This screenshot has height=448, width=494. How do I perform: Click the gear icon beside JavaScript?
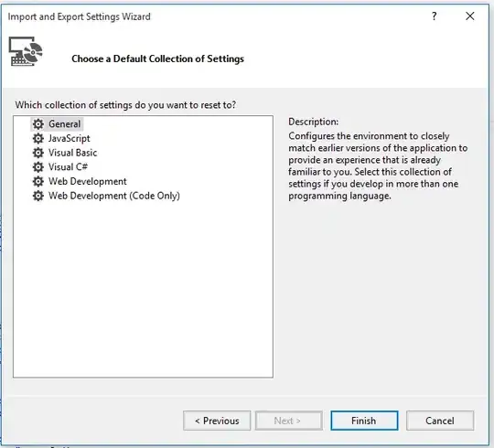(x=38, y=138)
